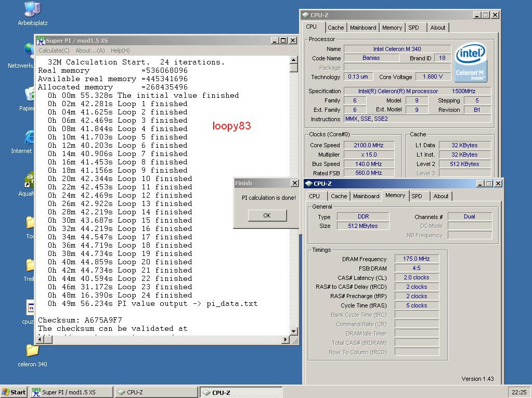The width and height of the screenshot is (532, 398).
Task: Click Super PI vertical scrollbar down arrow
Action: click(293, 331)
